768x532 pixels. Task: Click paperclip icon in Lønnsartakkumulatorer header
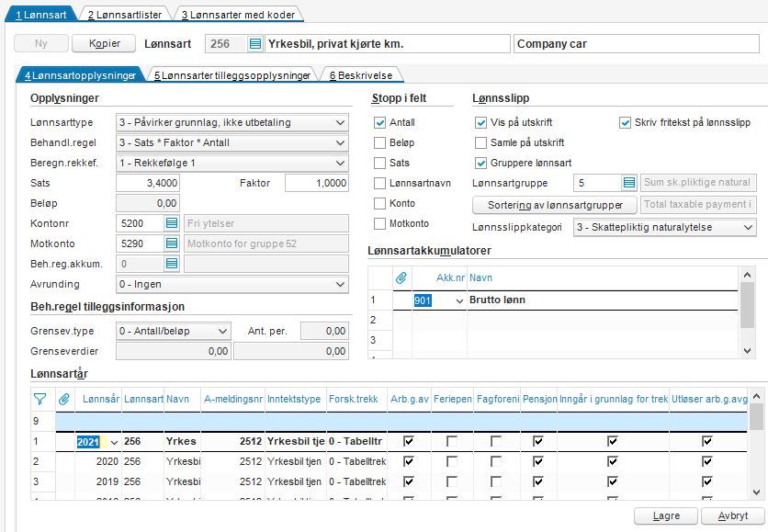click(x=401, y=277)
